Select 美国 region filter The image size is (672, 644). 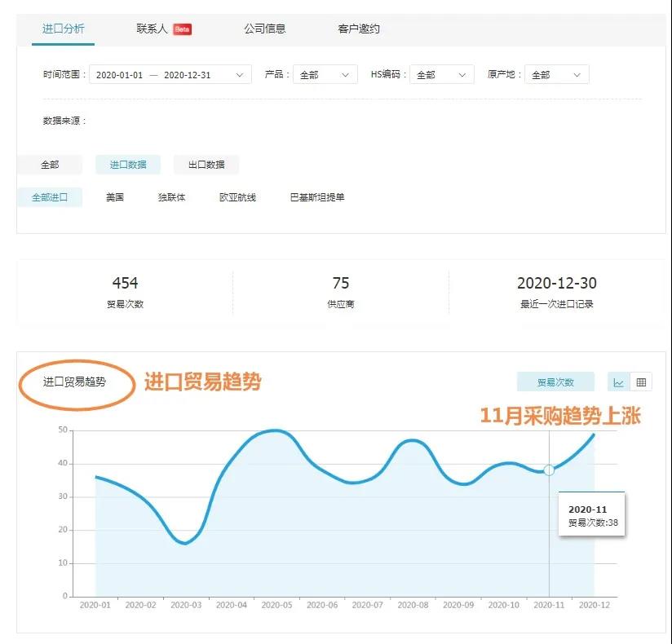[x=115, y=197]
